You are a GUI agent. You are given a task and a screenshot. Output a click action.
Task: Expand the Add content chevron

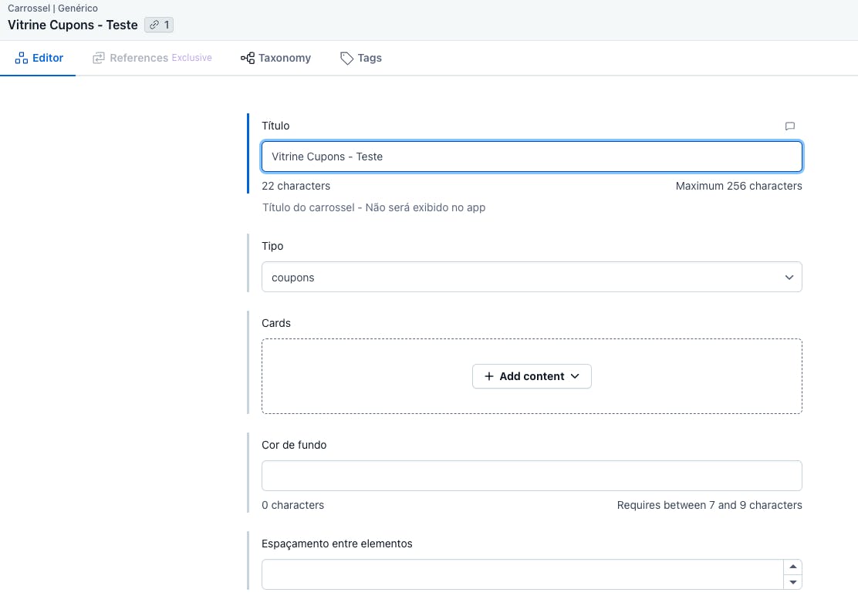[x=574, y=376]
